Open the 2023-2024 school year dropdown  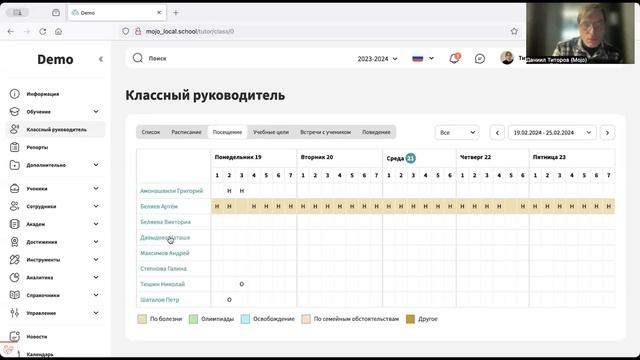(x=378, y=59)
